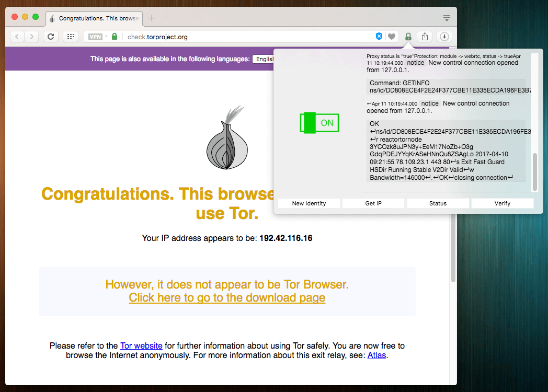Screen dimensions: 548x392
Task: Toggle the green ON switch in popup
Action: [319, 123]
